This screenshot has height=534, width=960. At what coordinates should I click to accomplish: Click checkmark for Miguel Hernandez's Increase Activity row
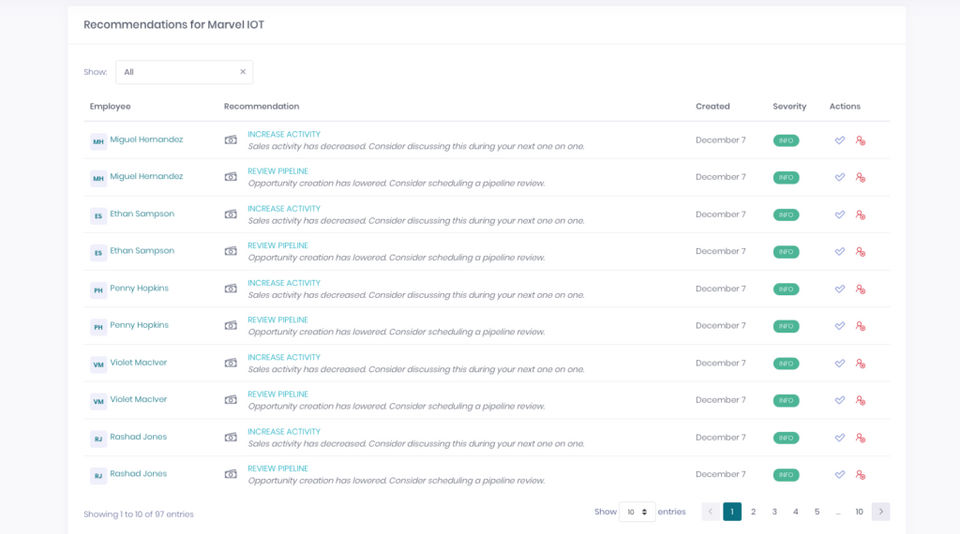840,141
